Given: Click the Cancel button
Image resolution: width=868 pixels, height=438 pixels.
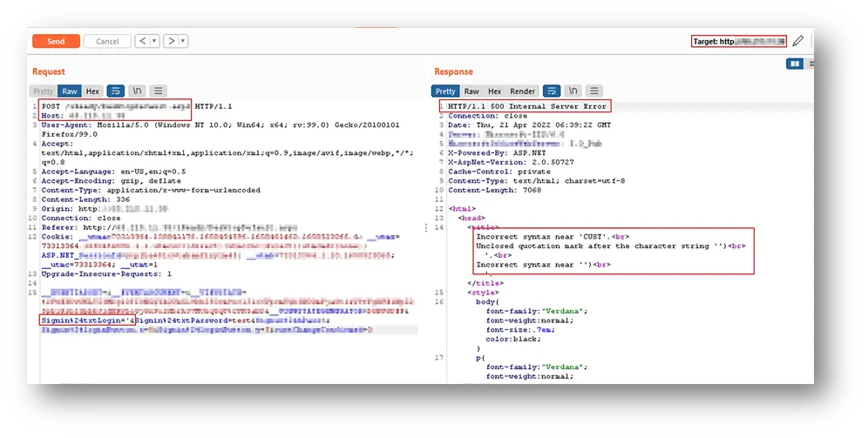Looking at the screenshot, I should pos(107,41).
